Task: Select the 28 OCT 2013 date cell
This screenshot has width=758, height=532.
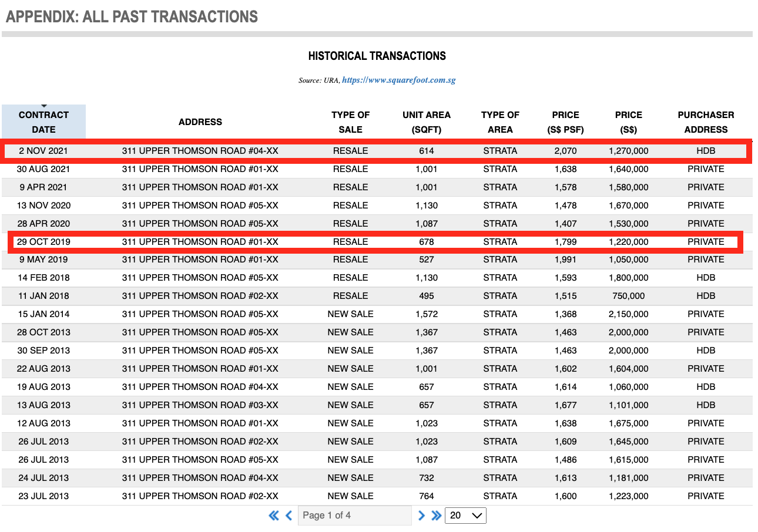Action: coord(43,332)
